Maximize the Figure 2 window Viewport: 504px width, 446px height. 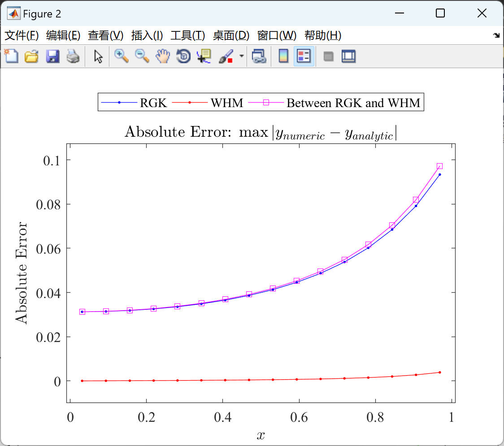coord(440,13)
